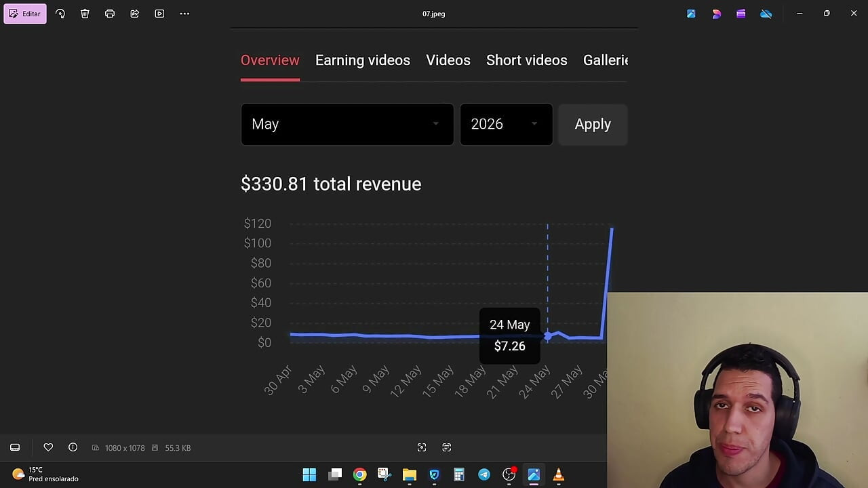Click the 07.jpeg file name title
Viewport: 868px width, 488px height.
coord(434,14)
